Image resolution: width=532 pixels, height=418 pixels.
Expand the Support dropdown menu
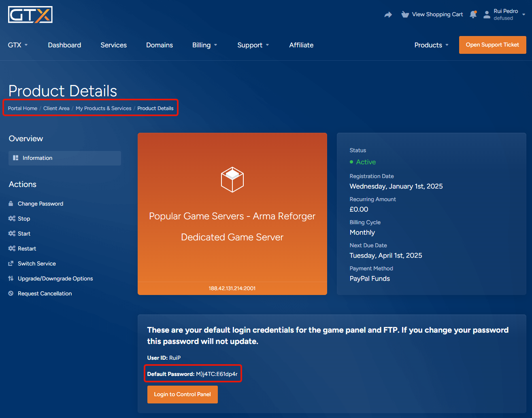[x=253, y=45]
